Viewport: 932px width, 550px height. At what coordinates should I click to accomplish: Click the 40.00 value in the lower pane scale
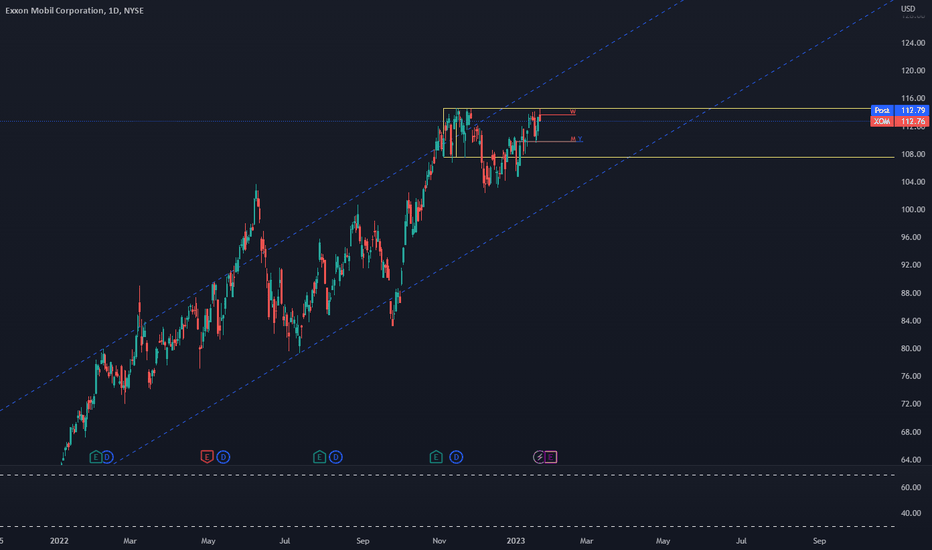pos(913,513)
